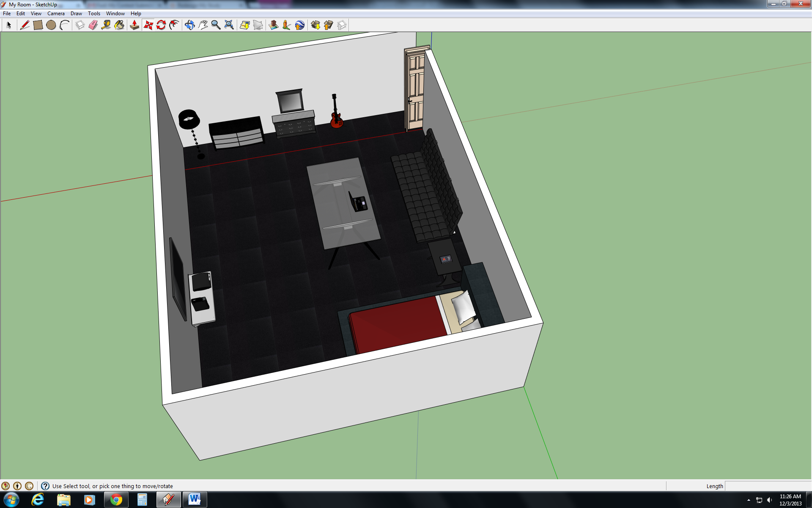Select the Arc tool
Screen dimensions: 812x508
pos(64,25)
